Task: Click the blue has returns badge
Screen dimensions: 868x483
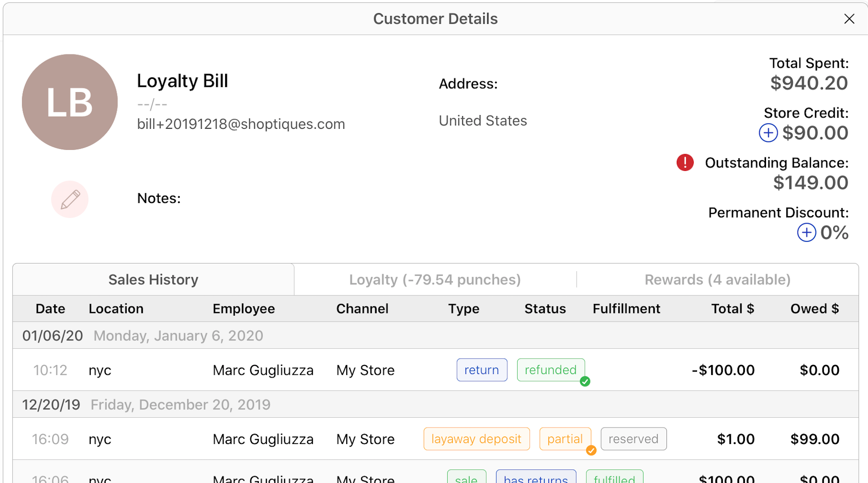Action: point(536,476)
